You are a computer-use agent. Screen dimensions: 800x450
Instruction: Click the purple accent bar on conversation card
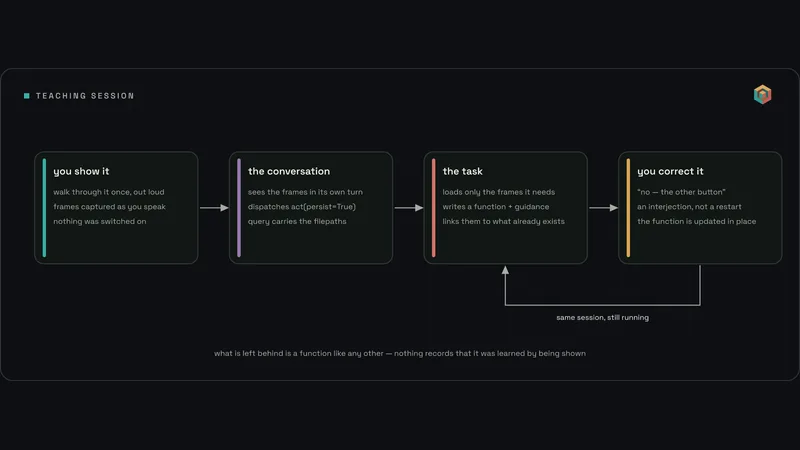click(239, 208)
